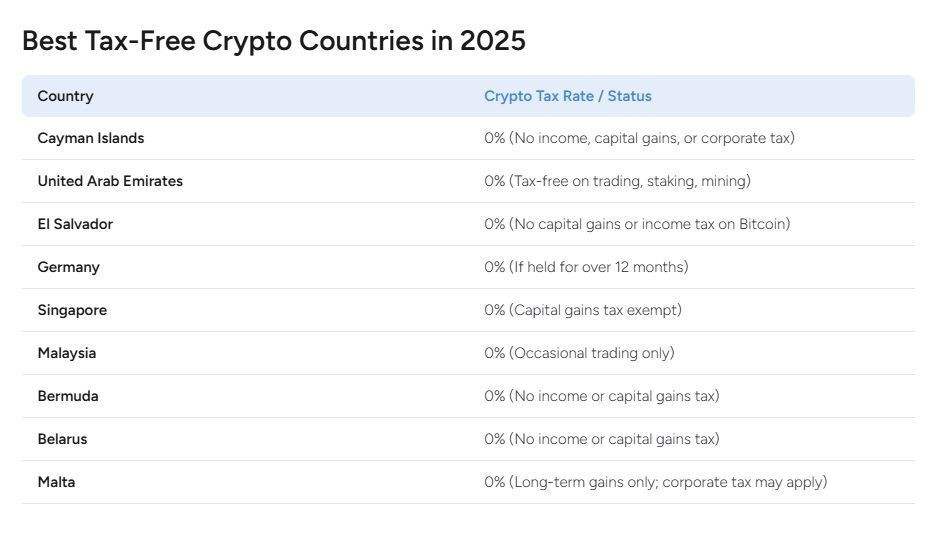Image resolution: width=946 pixels, height=534 pixels.
Task: Select the Bermuda row label
Action: pyautogui.click(x=68, y=396)
